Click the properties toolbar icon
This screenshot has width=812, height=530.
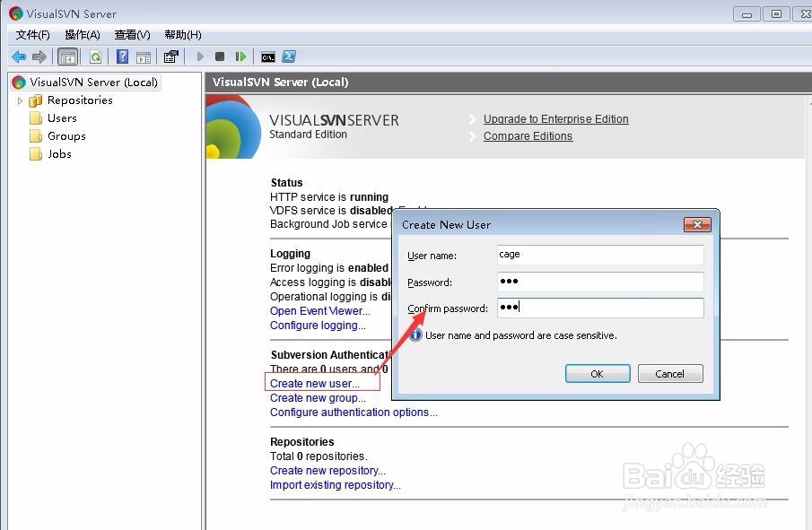pos(171,56)
